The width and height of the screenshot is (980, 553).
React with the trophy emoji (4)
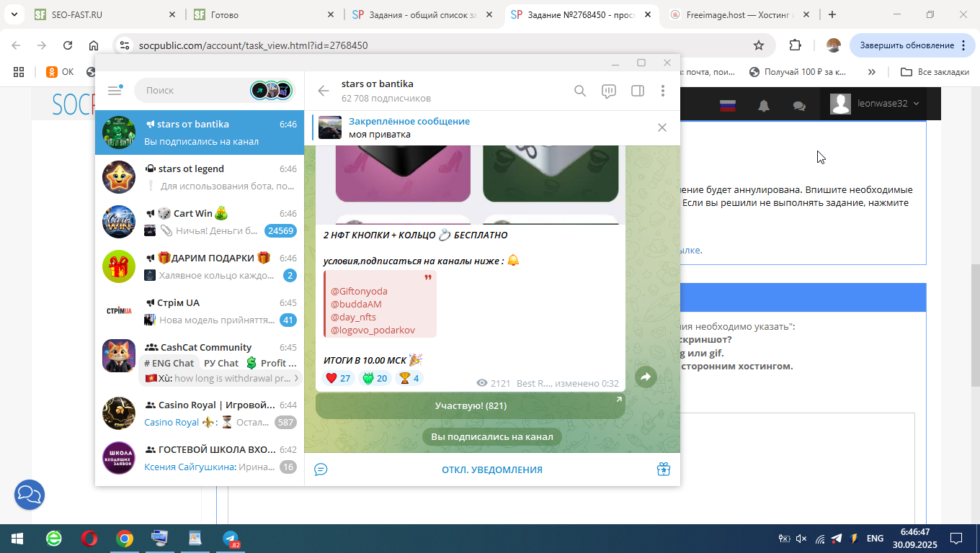[409, 378]
